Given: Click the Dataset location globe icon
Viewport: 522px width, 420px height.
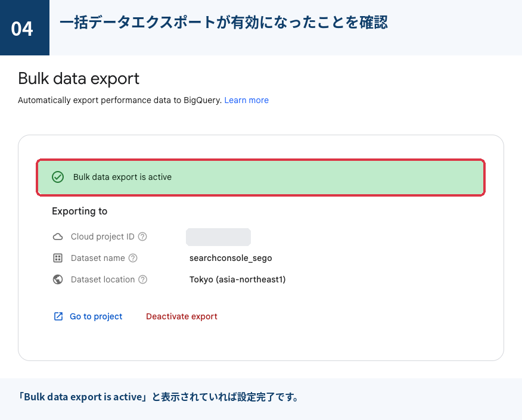Looking at the screenshot, I should click(x=58, y=279).
